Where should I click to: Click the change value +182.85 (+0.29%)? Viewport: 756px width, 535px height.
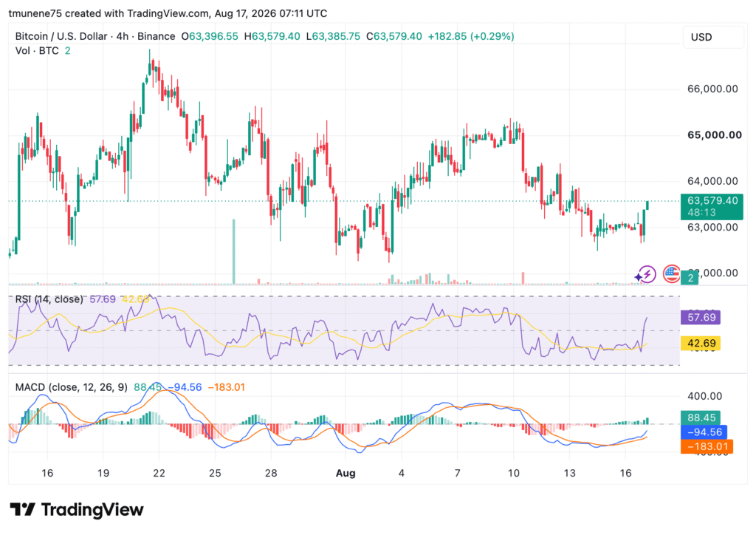471,36
